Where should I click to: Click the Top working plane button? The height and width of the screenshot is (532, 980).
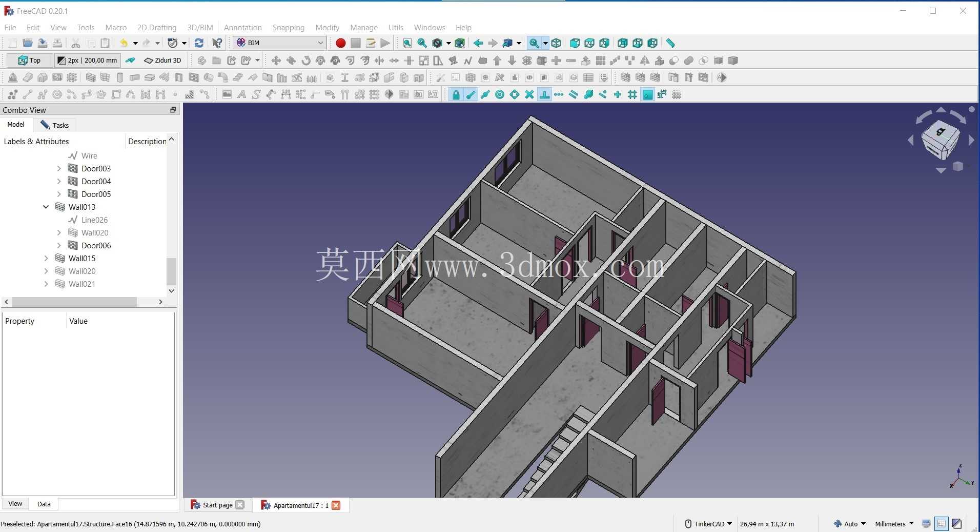(29, 60)
